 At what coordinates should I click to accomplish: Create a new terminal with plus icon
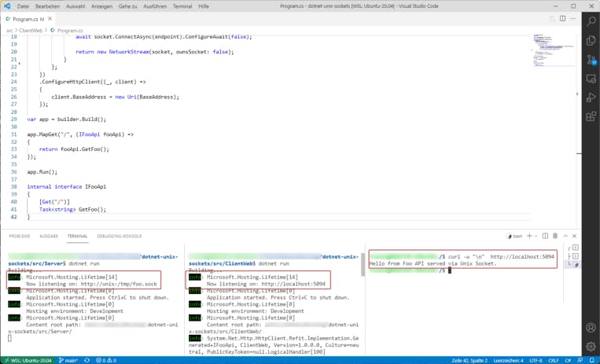(529, 236)
